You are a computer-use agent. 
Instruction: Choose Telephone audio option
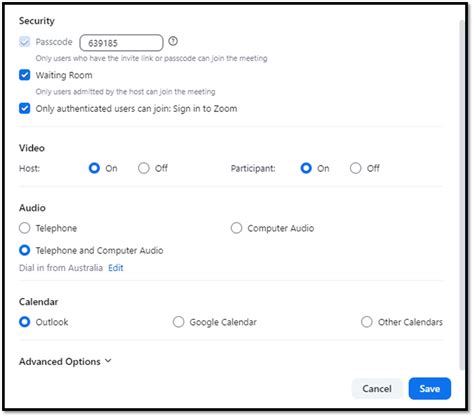25,228
